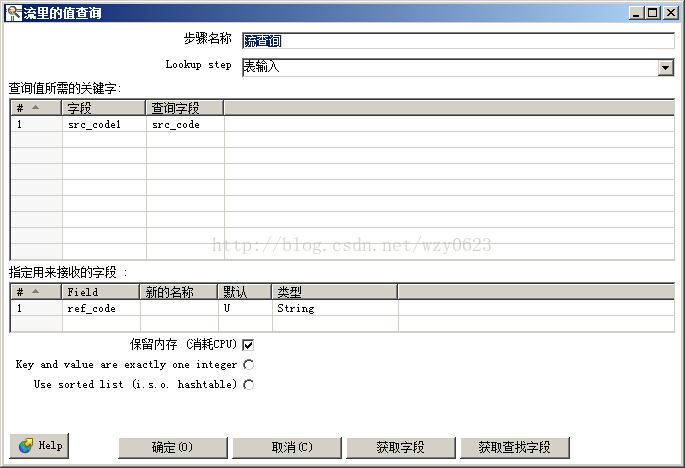Click empty 新的名称 cell for ref_code row
The width and height of the screenshot is (685, 468).
179,309
